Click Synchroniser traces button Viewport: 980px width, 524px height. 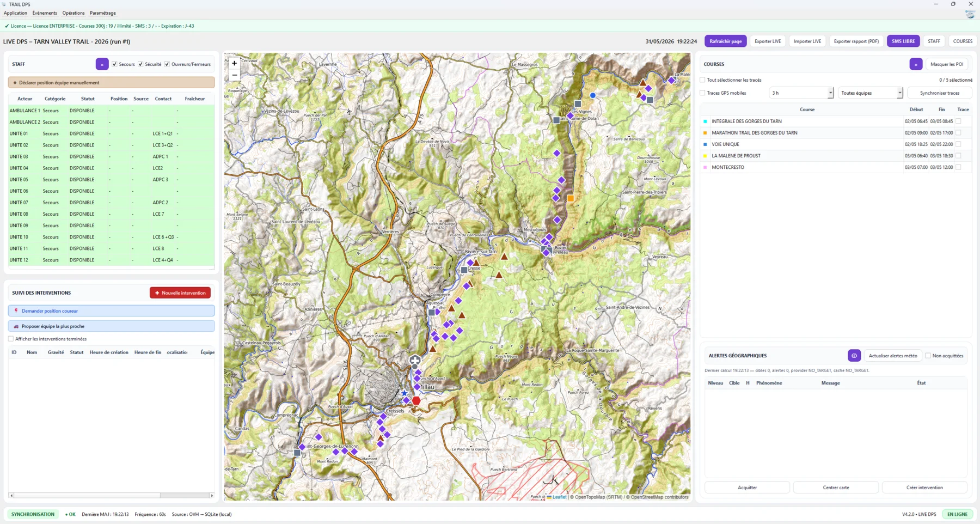click(940, 93)
